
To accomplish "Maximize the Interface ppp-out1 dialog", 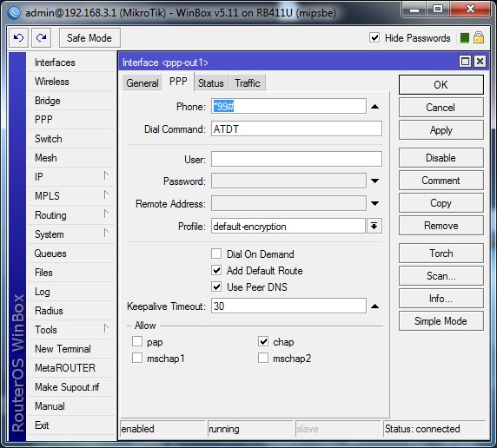I will tap(465, 61).
